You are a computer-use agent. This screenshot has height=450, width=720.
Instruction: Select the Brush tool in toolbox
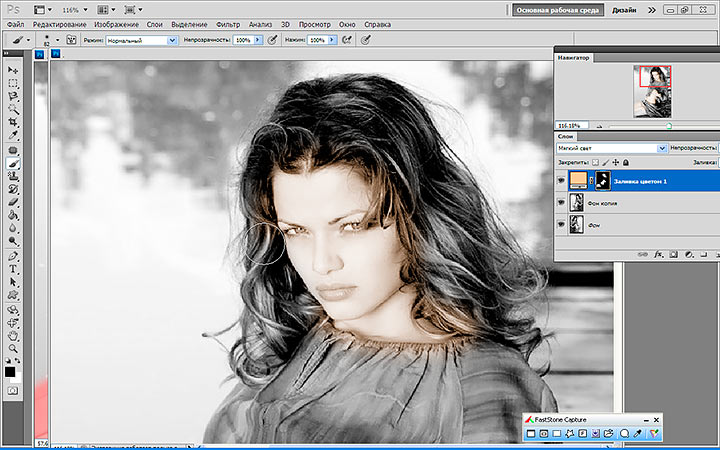click(13, 163)
